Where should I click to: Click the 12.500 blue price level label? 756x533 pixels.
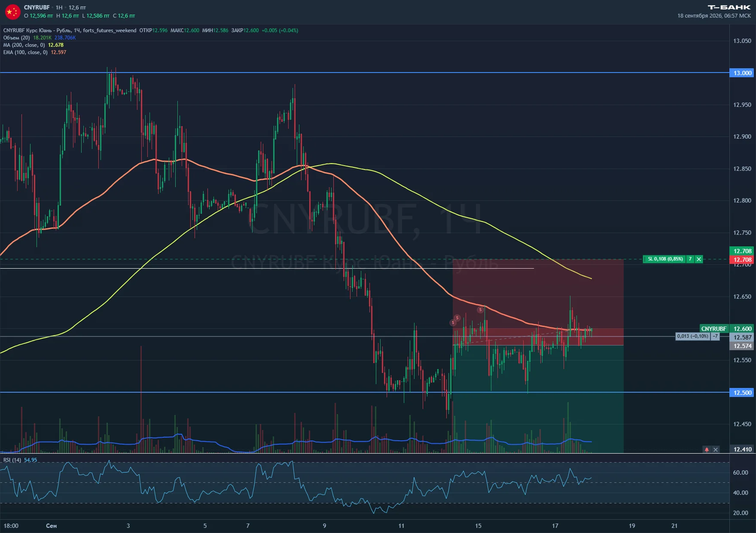742,393
